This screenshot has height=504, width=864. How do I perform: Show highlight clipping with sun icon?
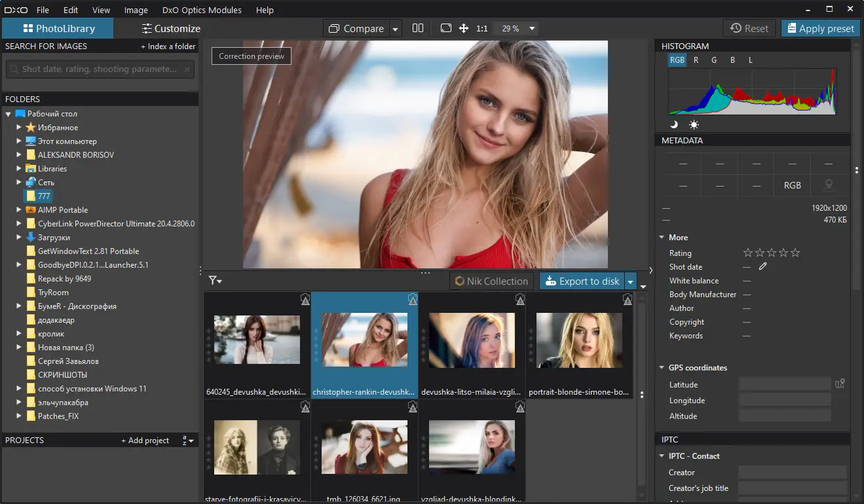tap(694, 124)
